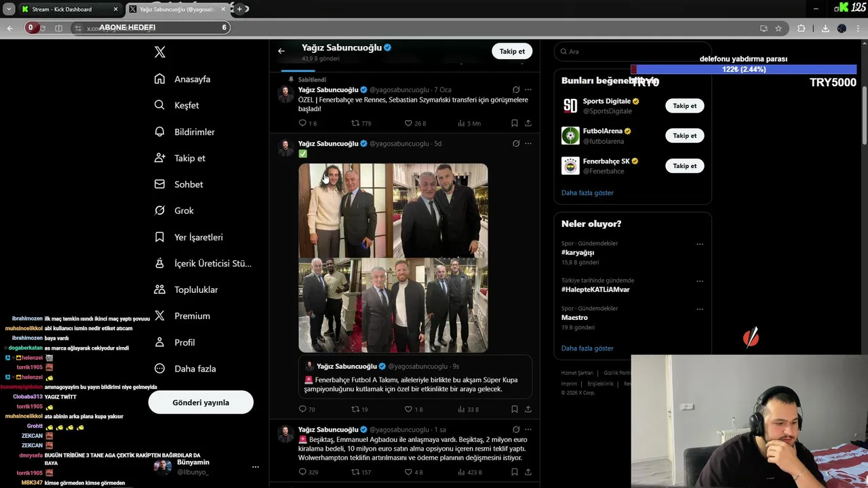
Task: Open options for Maestro trend
Action: pyautogui.click(x=700, y=310)
